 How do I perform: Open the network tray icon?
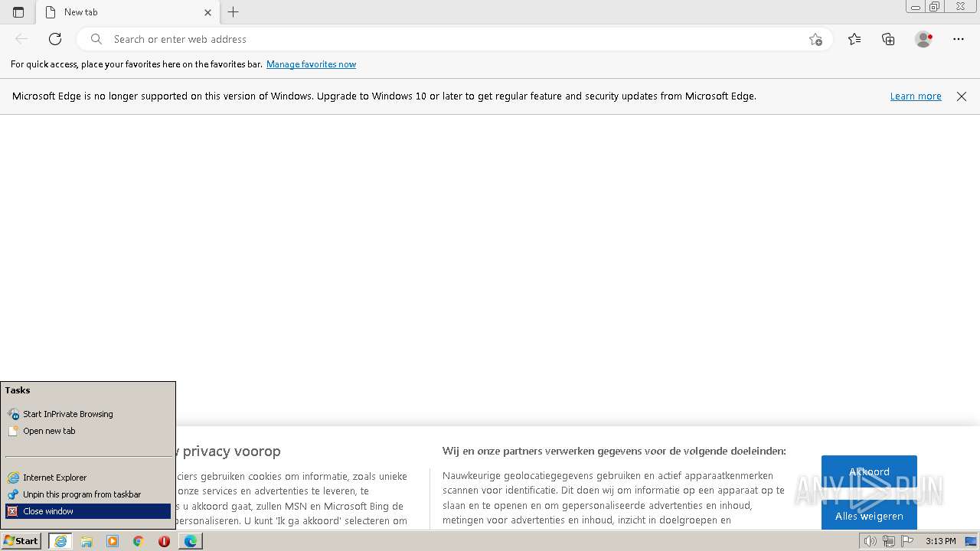click(x=888, y=541)
